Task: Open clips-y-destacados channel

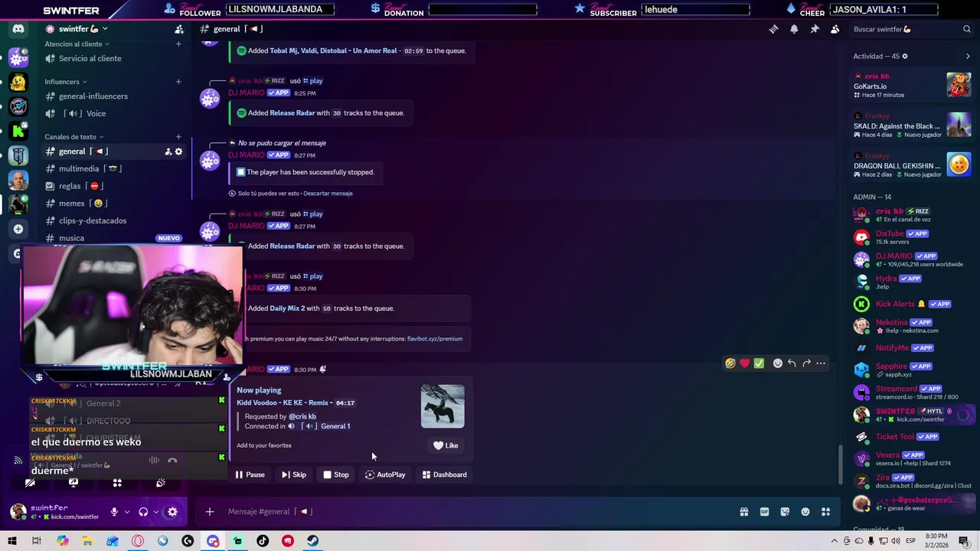Action: click(113, 221)
